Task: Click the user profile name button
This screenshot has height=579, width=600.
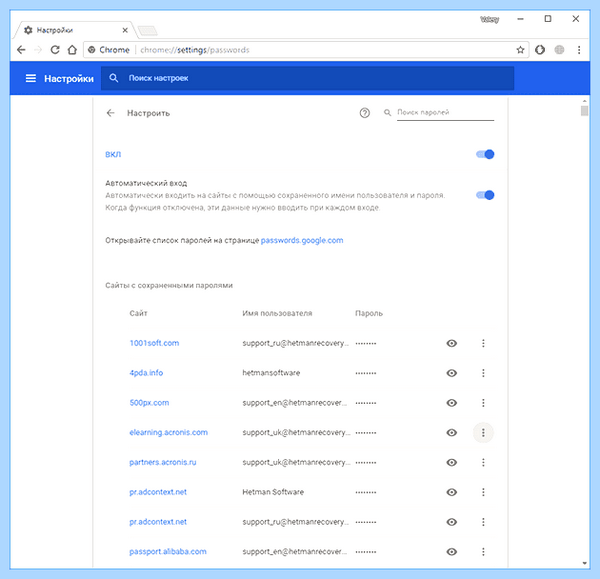Action: click(x=489, y=19)
